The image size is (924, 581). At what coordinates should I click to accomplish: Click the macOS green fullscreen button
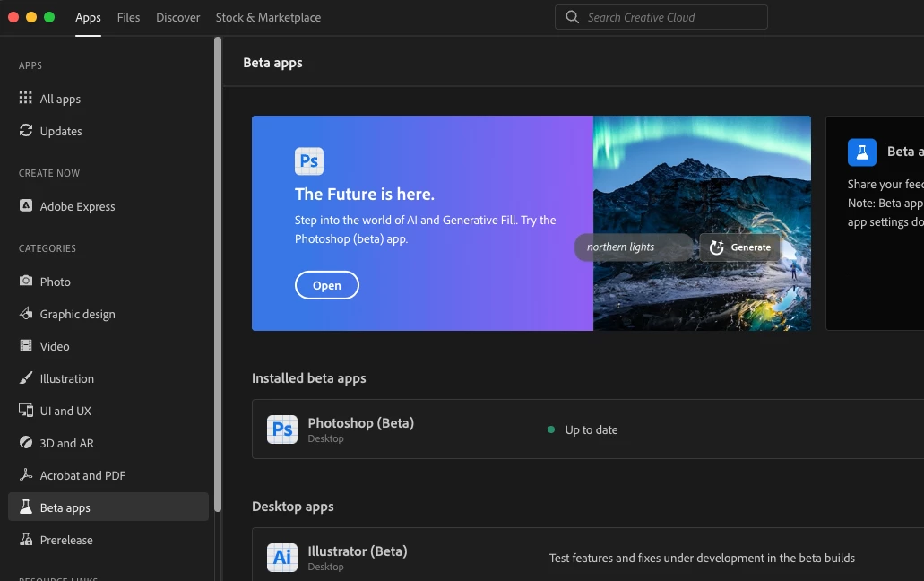[49, 17]
